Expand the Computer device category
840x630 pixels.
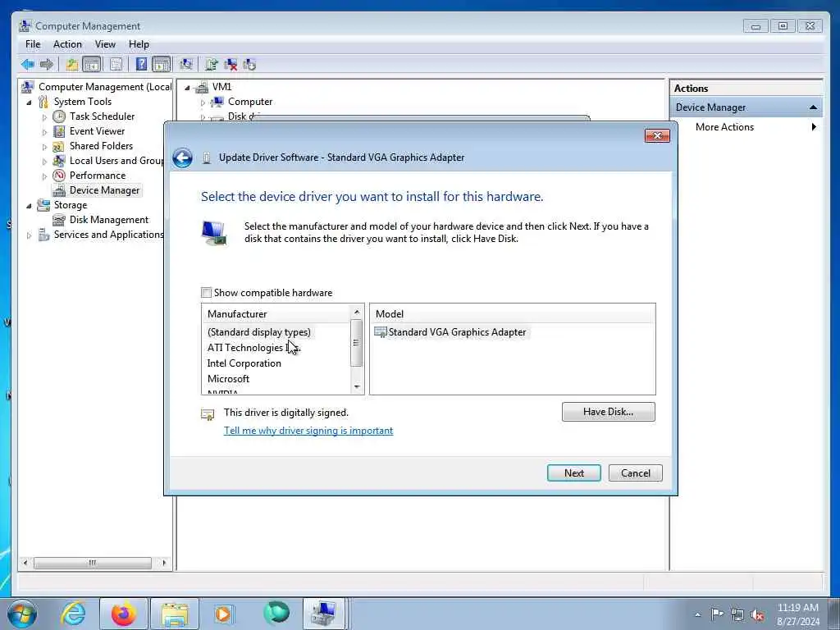pyautogui.click(x=203, y=103)
